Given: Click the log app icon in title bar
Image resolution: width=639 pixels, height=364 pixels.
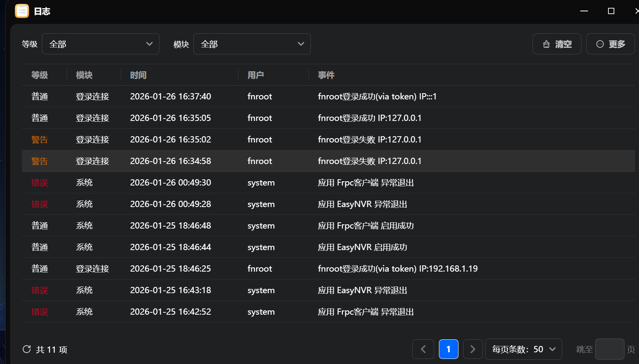Looking at the screenshot, I should click(x=22, y=11).
